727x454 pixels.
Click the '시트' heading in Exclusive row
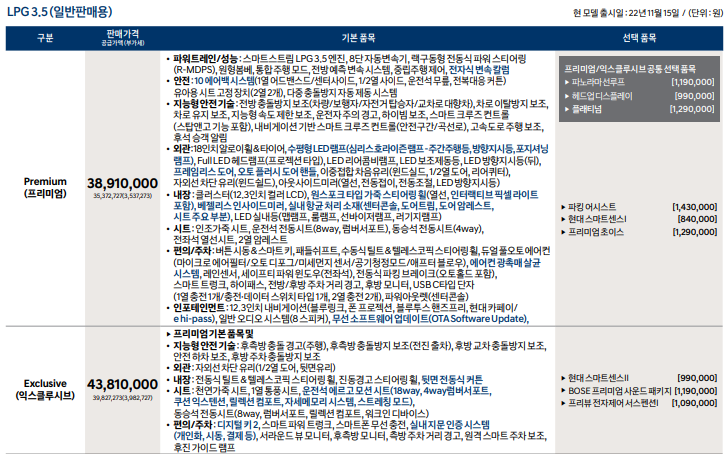click(x=182, y=390)
